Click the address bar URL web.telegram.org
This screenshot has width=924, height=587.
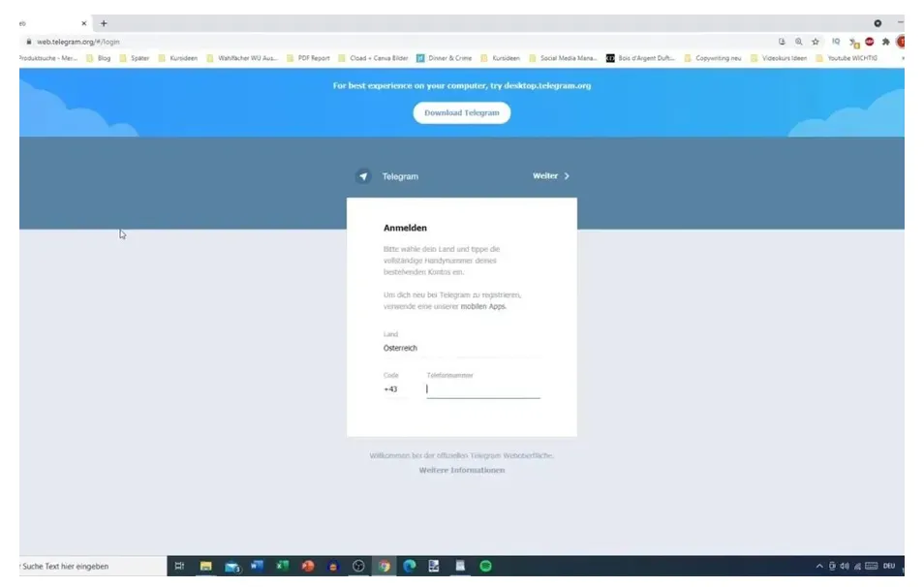[x=78, y=42]
